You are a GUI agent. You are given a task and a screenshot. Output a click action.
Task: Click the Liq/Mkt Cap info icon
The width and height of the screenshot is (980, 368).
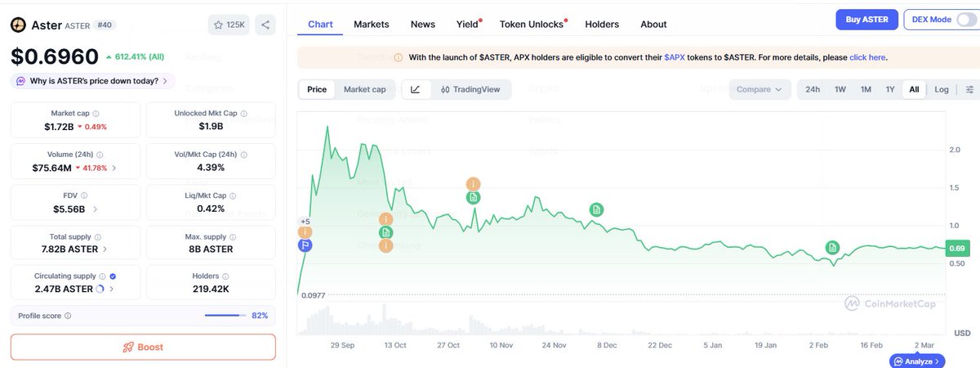click(x=233, y=195)
